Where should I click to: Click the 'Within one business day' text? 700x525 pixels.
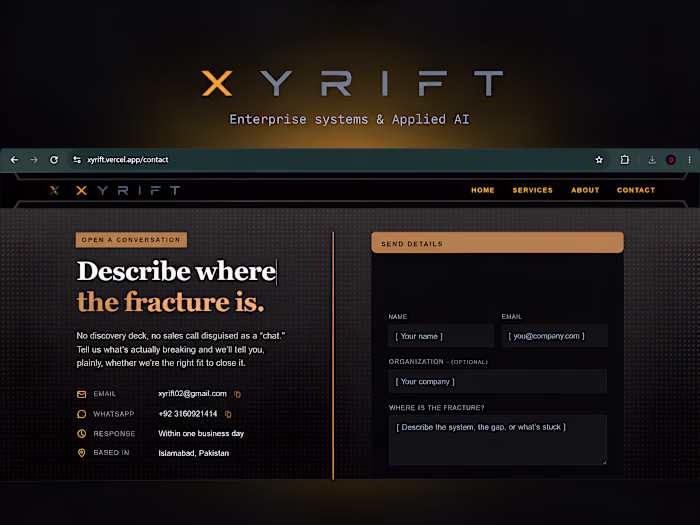[x=201, y=433]
